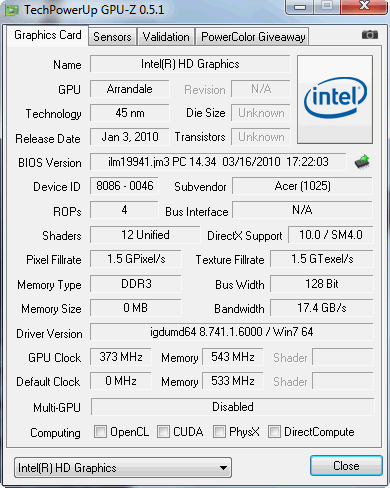390x488 pixels.
Task: Click the Computing label
Action: (x=55, y=433)
